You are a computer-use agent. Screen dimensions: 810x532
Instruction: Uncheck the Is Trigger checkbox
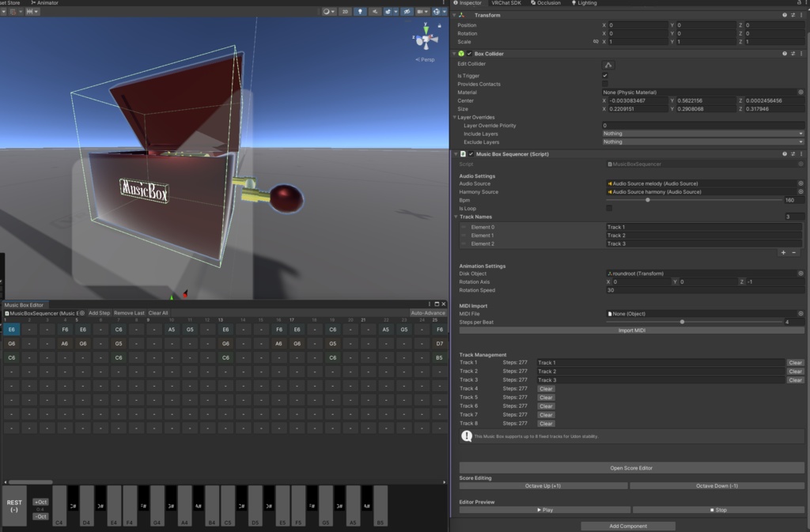[605, 76]
